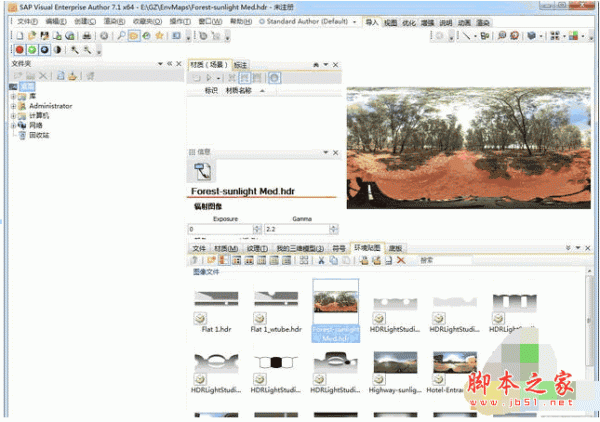Click the delete X icon in the folder panel toolbar

coord(43,76)
